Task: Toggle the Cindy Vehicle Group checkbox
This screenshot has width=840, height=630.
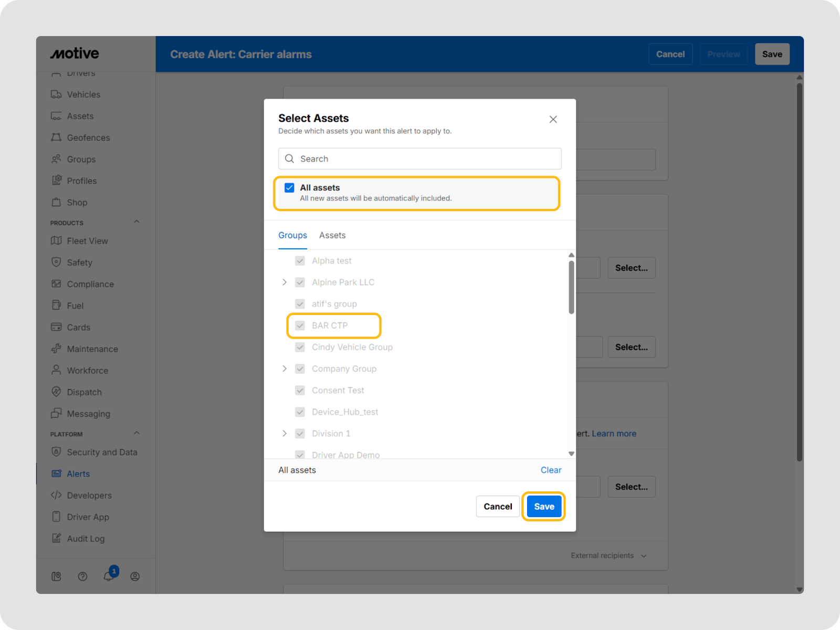Action: coord(300,347)
